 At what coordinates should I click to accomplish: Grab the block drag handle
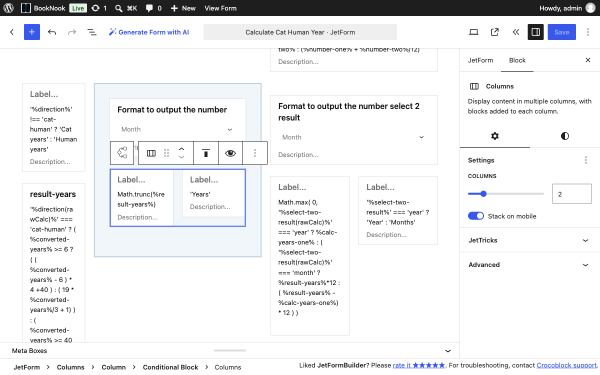(166, 153)
